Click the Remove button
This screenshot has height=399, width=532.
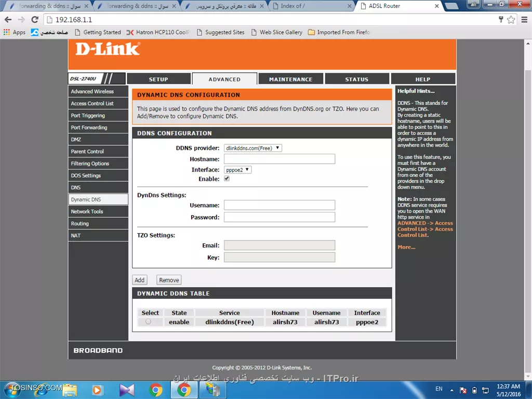(x=169, y=280)
